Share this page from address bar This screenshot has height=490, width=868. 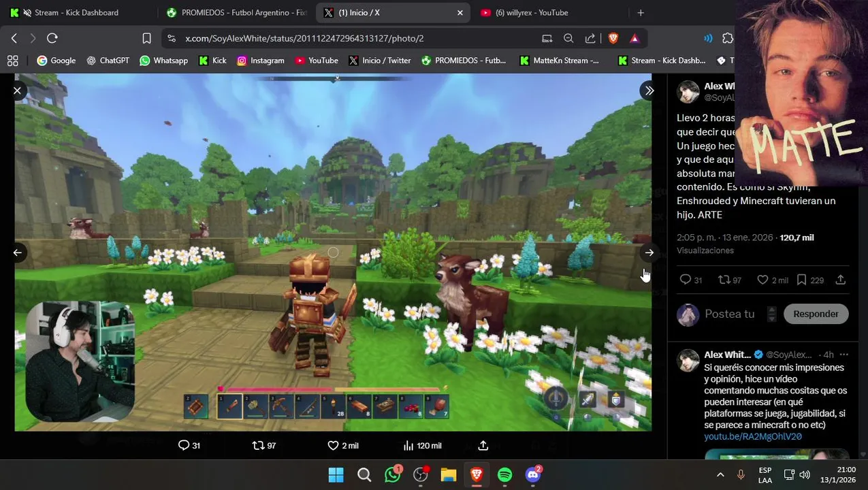tap(590, 39)
